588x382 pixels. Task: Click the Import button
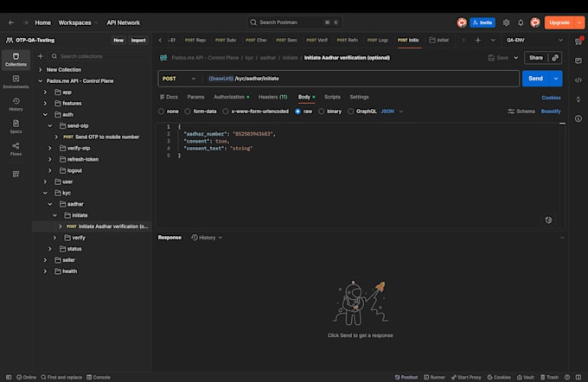click(x=138, y=40)
